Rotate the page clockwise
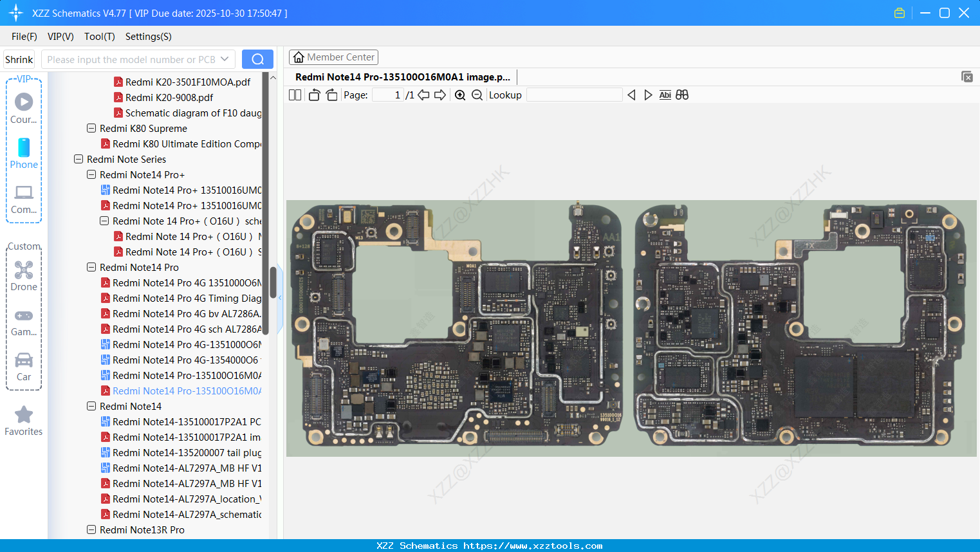 (x=331, y=95)
